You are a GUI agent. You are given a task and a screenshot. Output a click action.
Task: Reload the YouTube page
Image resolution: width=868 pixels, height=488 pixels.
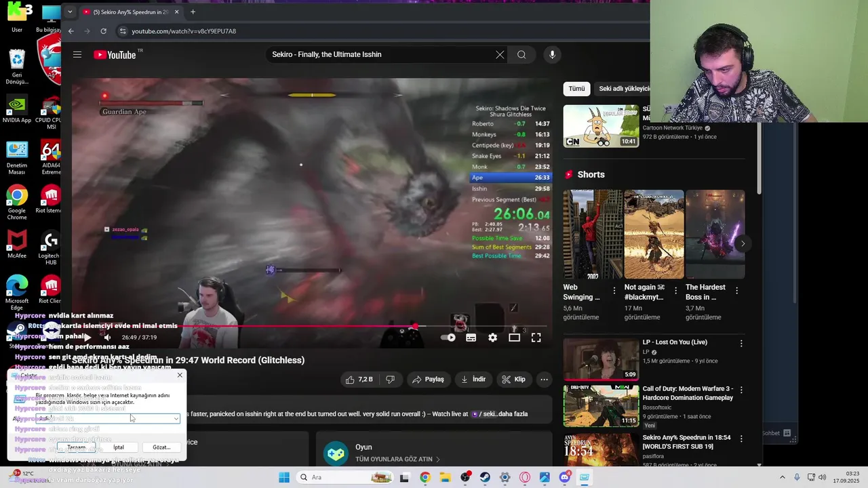point(103,31)
